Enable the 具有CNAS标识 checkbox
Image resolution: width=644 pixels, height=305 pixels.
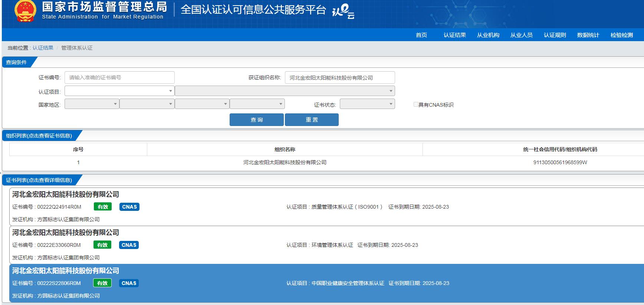[x=416, y=105]
